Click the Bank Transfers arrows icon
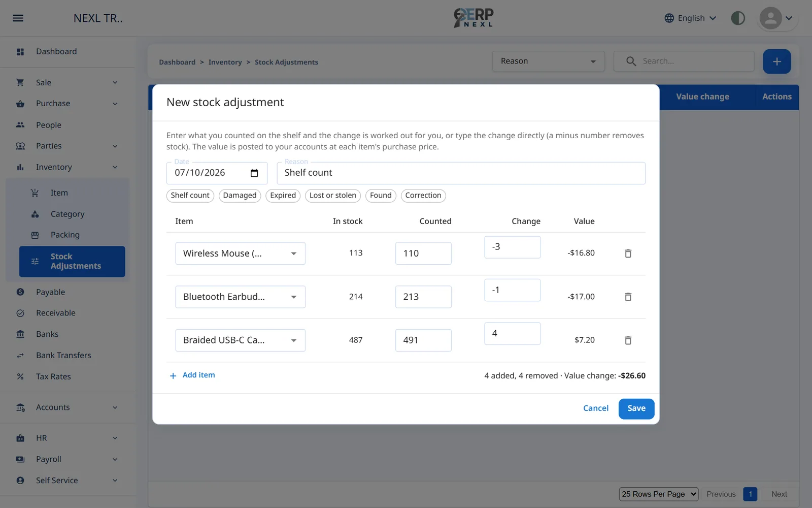812x508 pixels. [20, 356]
